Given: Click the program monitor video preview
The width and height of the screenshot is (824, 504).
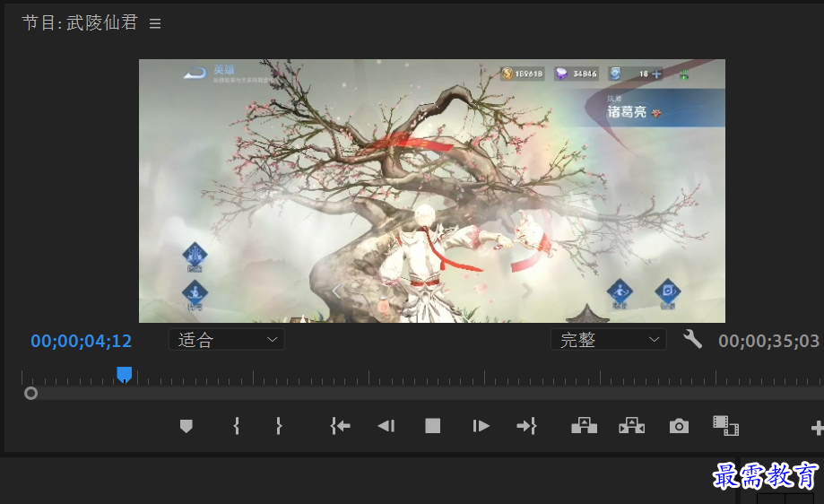Looking at the screenshot, I should point(432,191).
